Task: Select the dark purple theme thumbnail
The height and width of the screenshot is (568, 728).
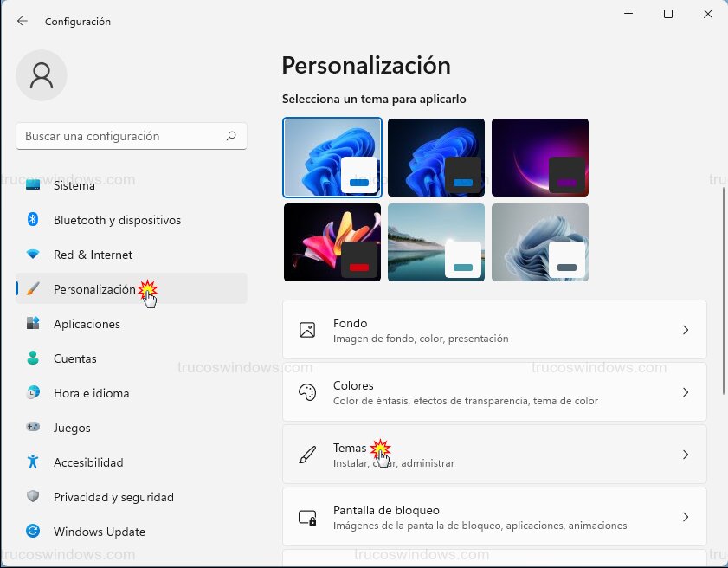Action: pos(539,157)
